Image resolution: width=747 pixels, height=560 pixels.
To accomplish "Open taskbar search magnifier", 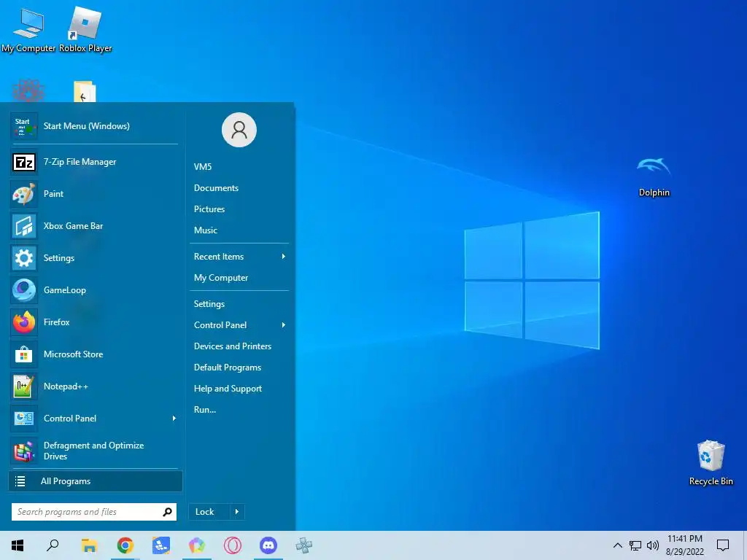I will coord(53,545).
